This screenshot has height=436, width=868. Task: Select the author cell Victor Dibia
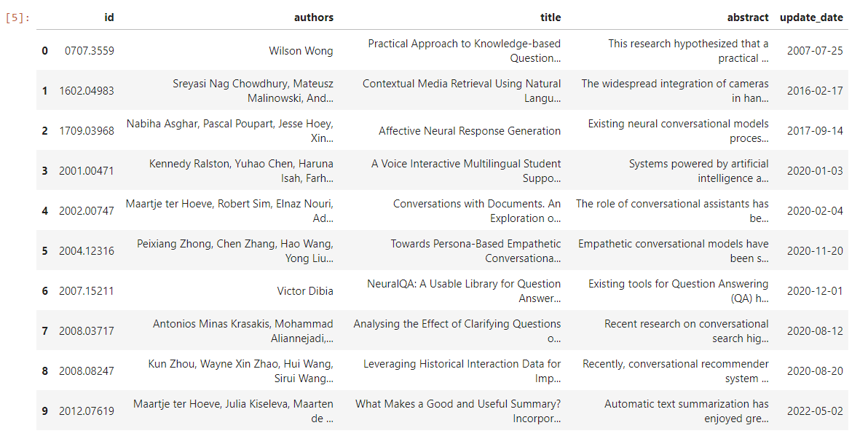pos(305,291)
